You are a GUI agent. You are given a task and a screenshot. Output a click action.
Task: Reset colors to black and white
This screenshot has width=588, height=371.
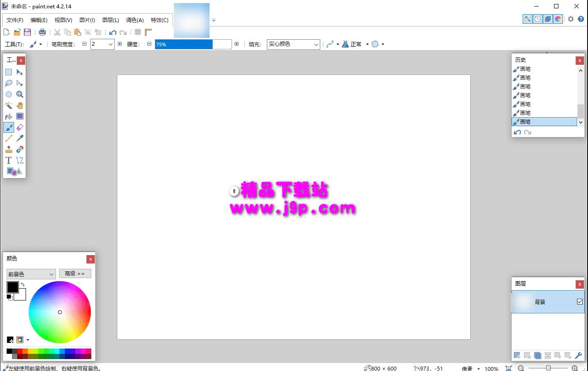[x=9, y=297]
